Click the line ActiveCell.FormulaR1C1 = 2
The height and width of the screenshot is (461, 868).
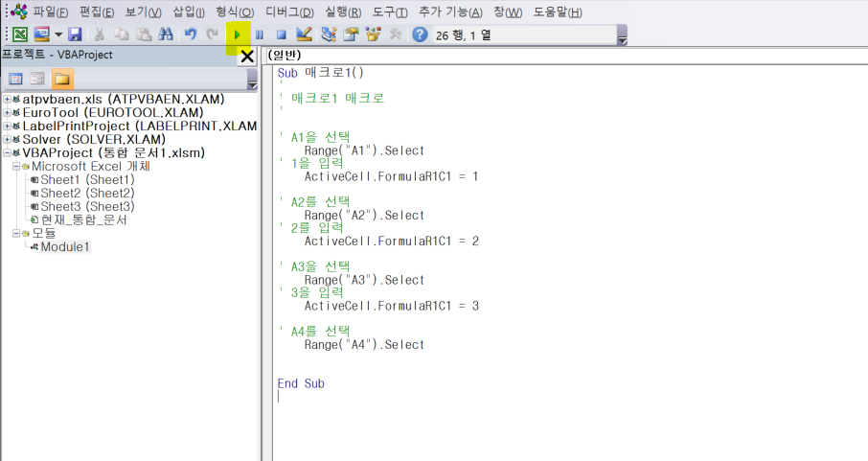pyautogui.click(x=392, y=241)
